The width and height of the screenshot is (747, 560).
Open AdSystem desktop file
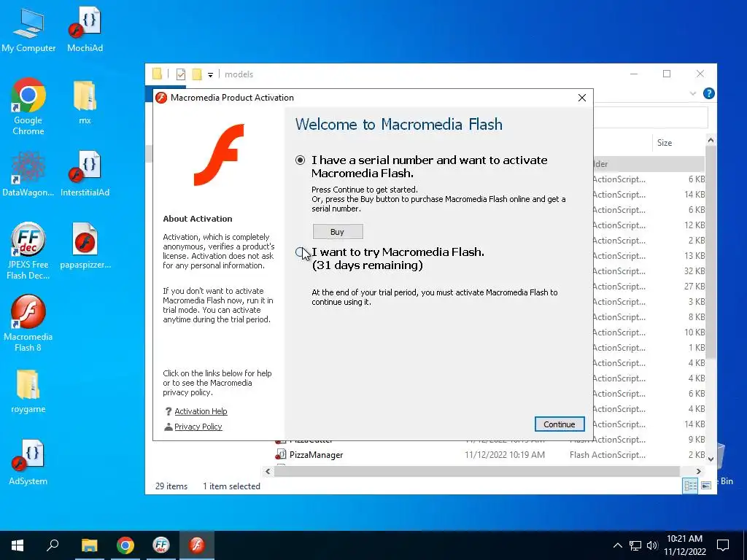pos(28,463)
